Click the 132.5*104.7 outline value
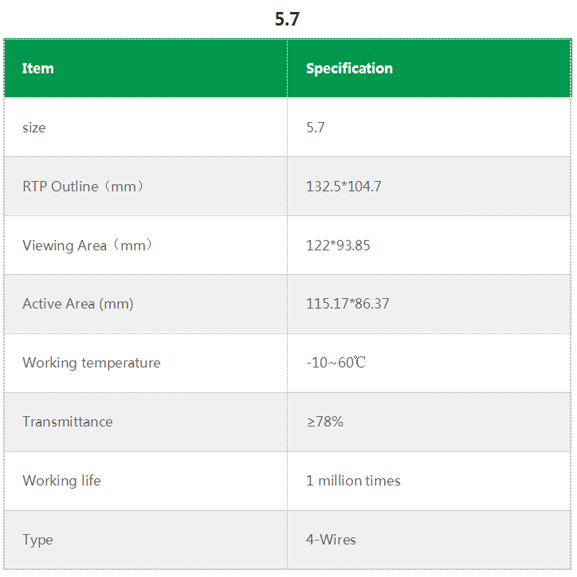The width and height of the screenshot is (577, 577). click(344, 186)
